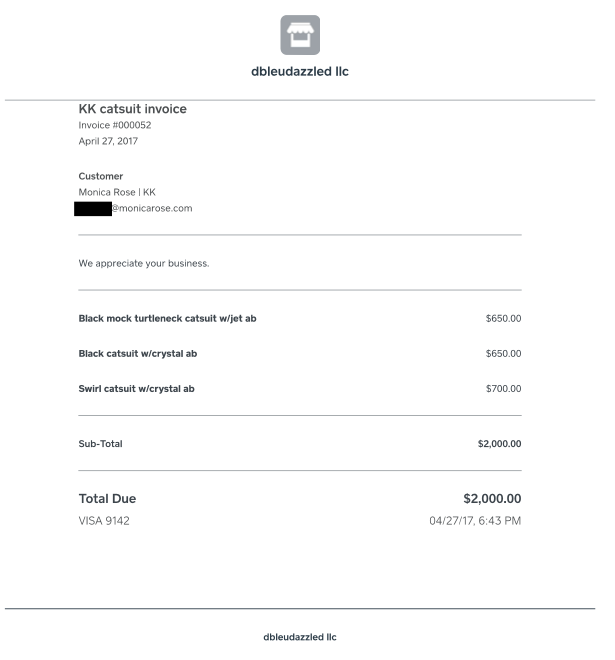
Task: Select the Invoice #000052 number
Action: click(x=115, y=125)
